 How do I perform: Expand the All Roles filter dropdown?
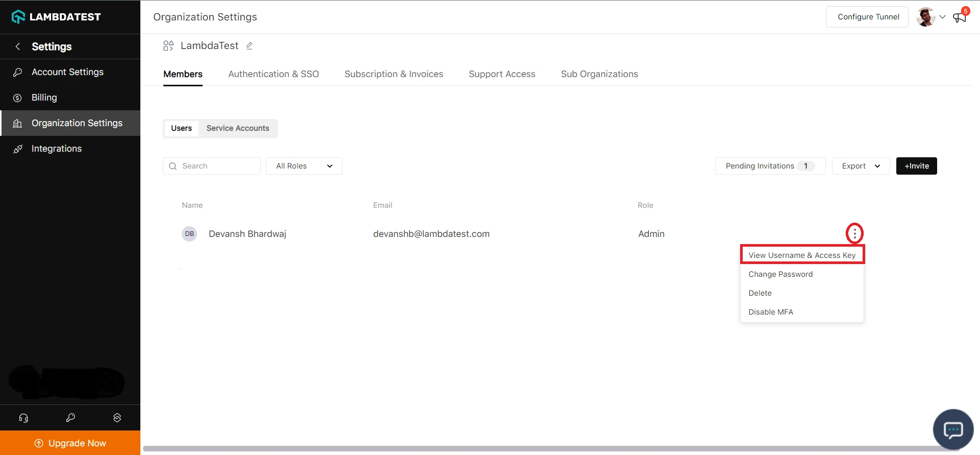click(304, 166)
